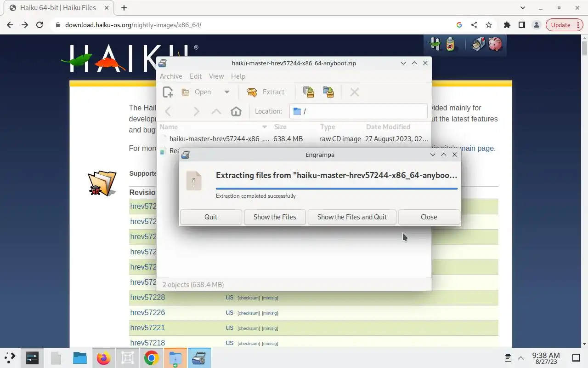Open the View menu in Engrampa
This screenshot has height=368, width=588.
[x=216, y=76]
